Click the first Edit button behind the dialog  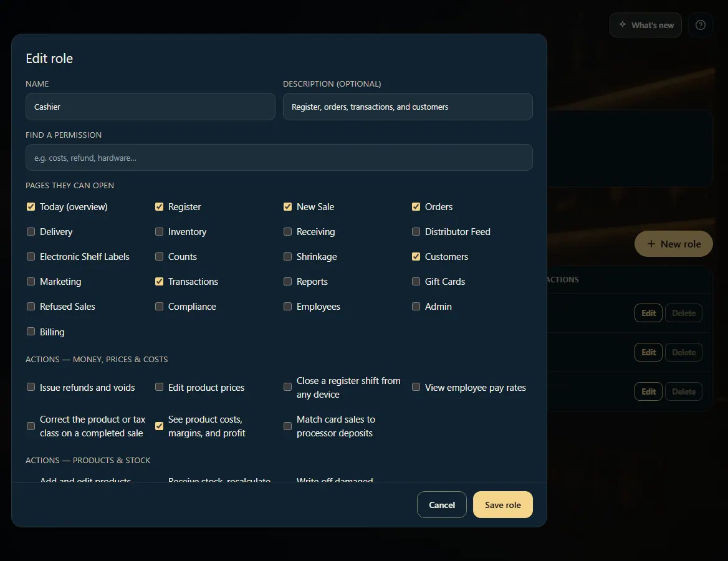click(648, 313)
